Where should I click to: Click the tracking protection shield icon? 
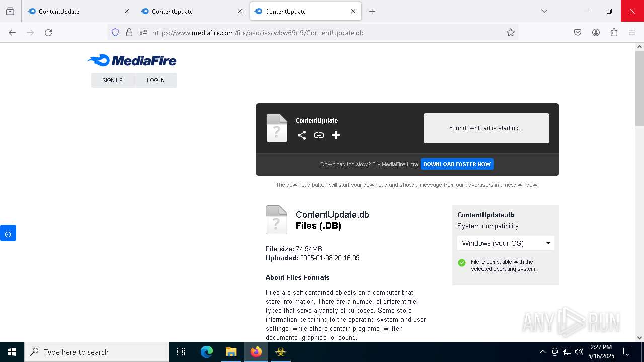click(x=115, y=32)
